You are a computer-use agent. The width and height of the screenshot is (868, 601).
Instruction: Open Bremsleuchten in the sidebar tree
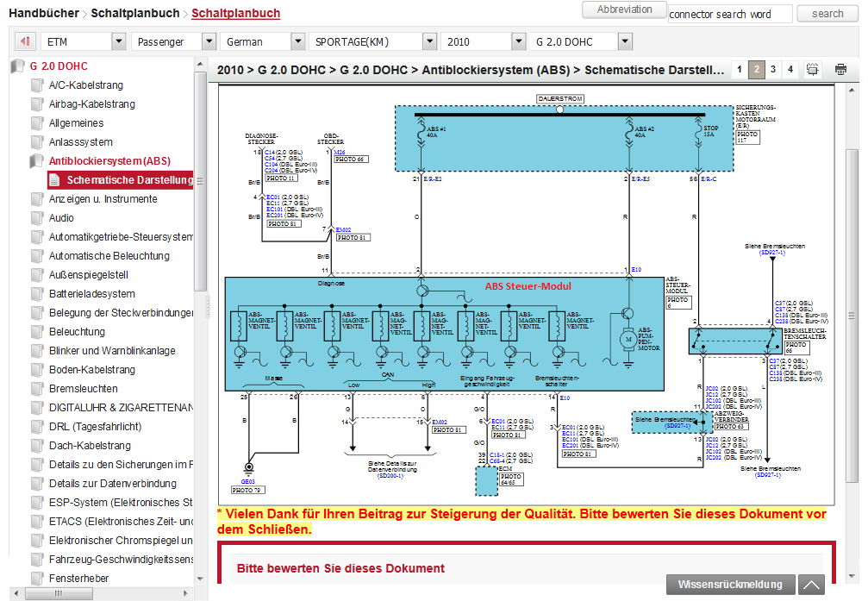(x=83, y=389)
